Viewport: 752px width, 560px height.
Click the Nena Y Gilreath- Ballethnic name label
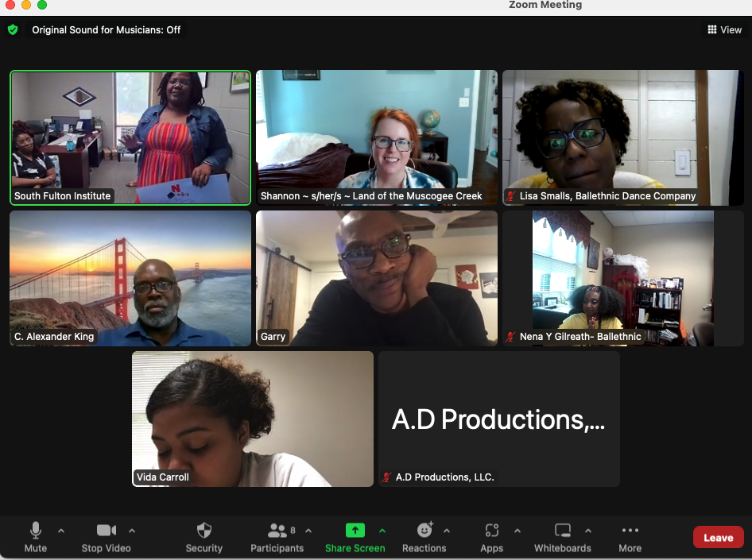[x=580, y=337]
